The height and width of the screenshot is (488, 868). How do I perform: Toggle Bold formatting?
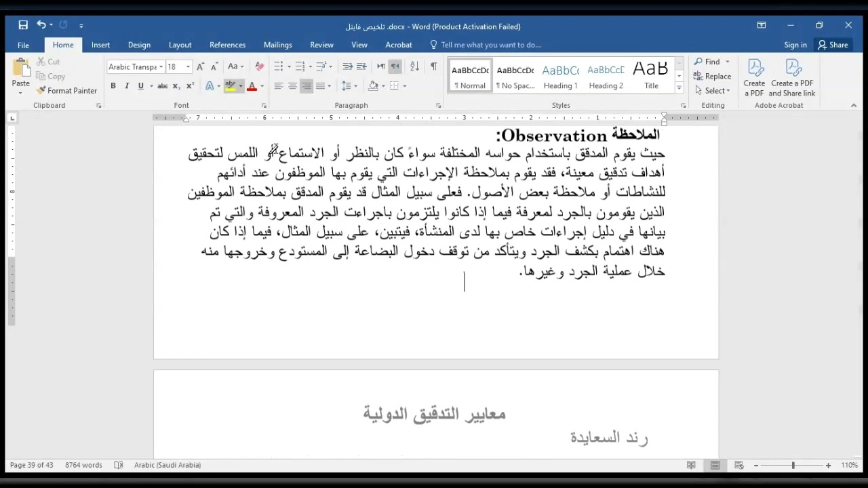click(x=113, y=86)
